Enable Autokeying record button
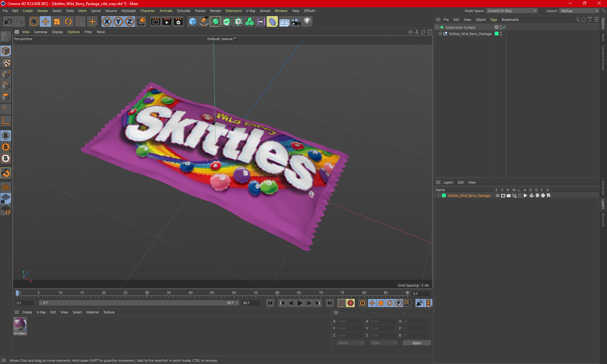Screen dimensions: 607x364 351,303
